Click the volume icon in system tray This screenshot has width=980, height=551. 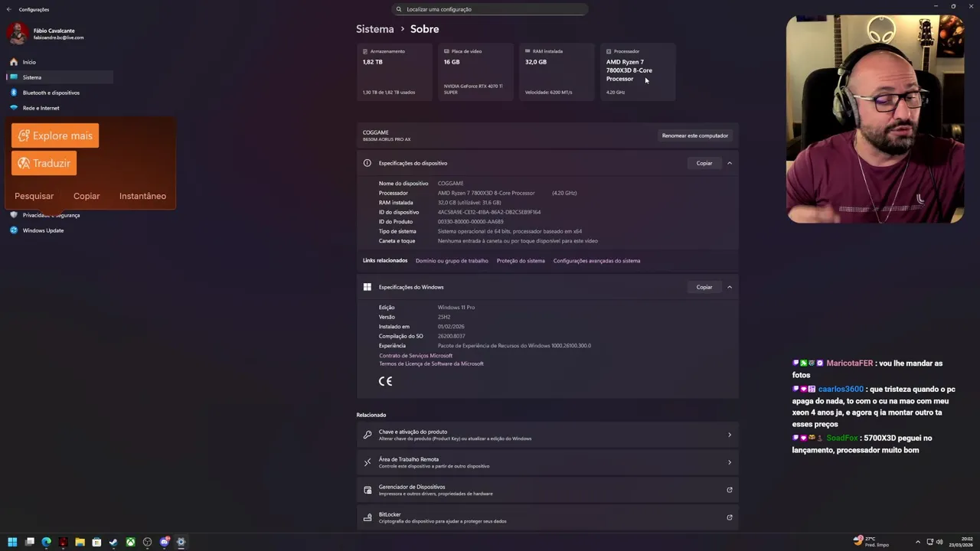click(939, 542)
